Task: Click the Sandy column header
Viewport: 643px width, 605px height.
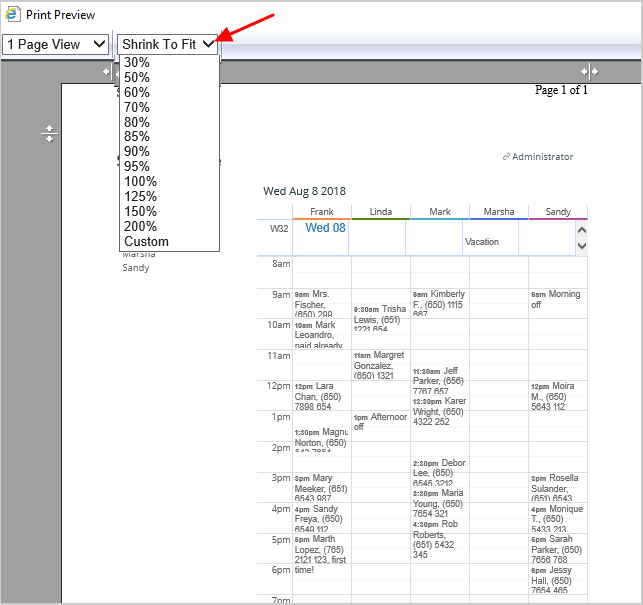Action: pos(558,212)
